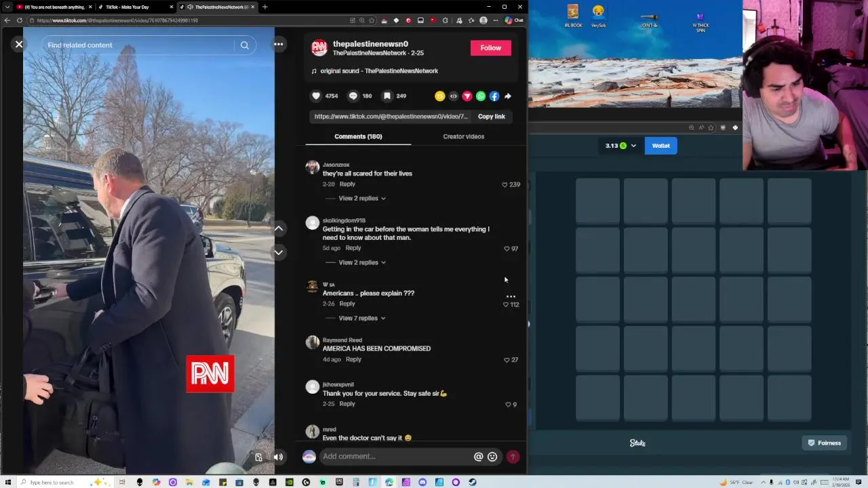Viewport: 868px width, 488px height.
Task: Open the emoji picker in comment box
Action: click(492, 457)
